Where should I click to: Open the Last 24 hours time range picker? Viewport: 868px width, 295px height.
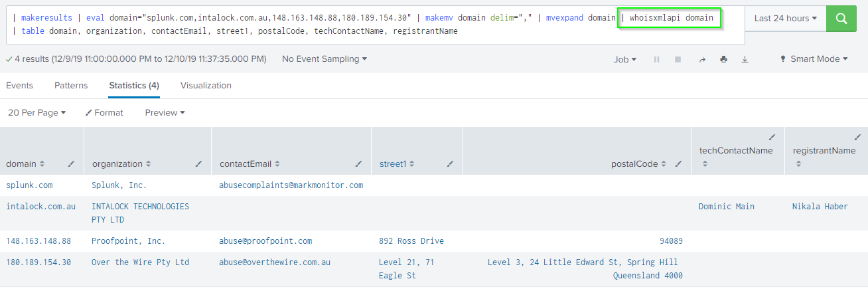click(x=786, y=19)
